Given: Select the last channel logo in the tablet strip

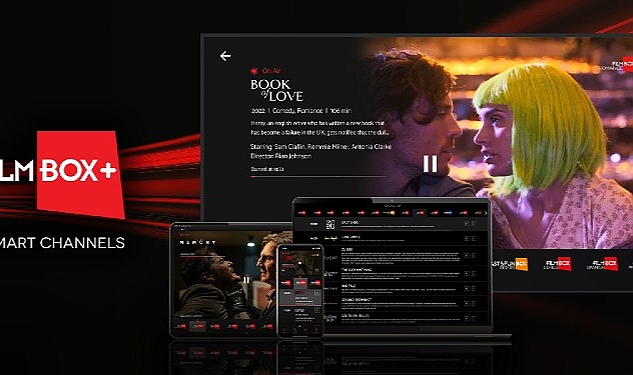Looking at the screenshot, I should tap(267, 326).
